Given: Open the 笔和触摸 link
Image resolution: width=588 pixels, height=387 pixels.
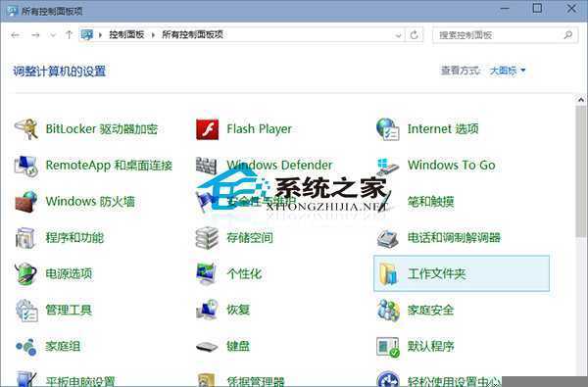Looking at the screenshot, I should (431, 202).
